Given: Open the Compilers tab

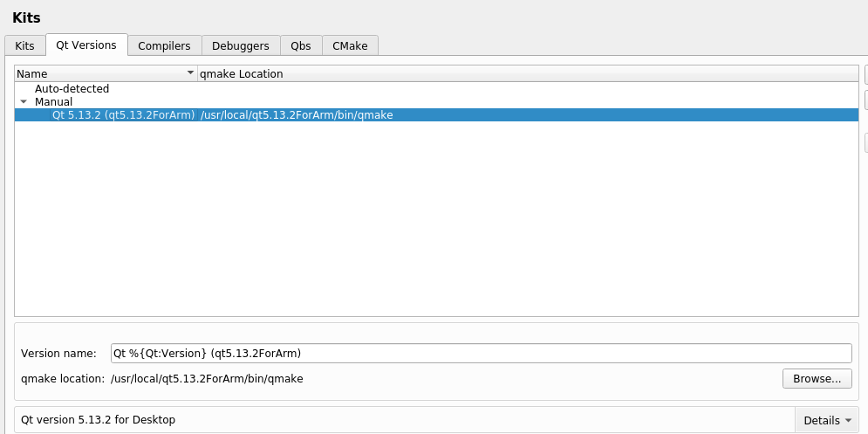Looking at the screenshot, I should (x=164, y=45).
